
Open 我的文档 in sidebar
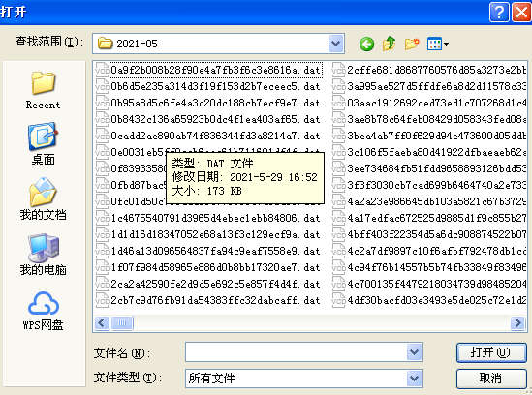point(43,199)
